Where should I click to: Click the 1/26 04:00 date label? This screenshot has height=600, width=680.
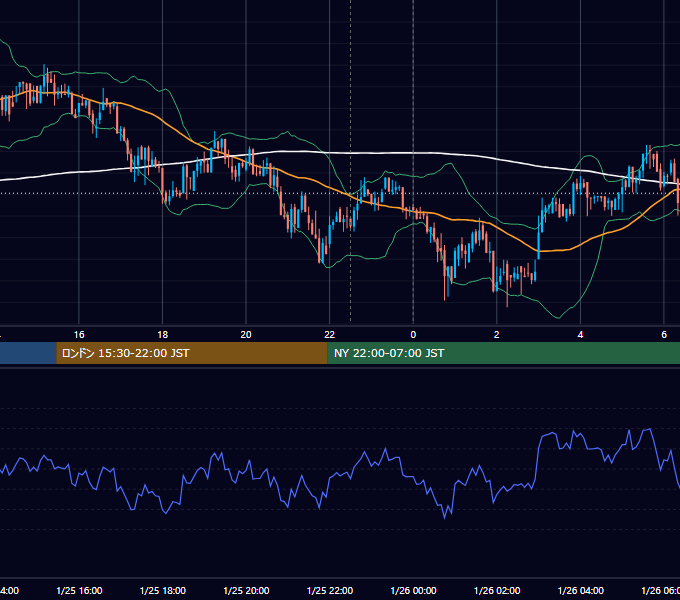tap(581, 590)
